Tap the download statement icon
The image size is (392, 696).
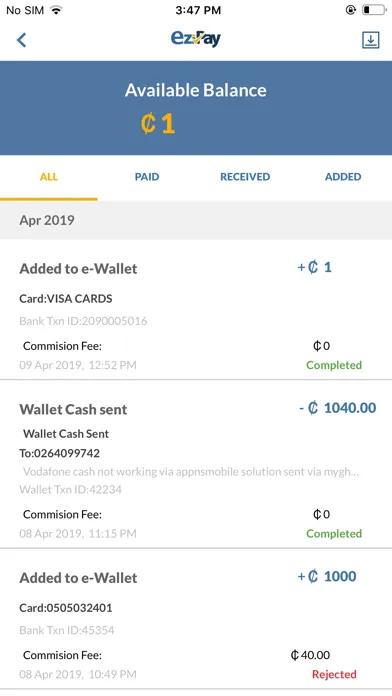click(x=371, y=40)
